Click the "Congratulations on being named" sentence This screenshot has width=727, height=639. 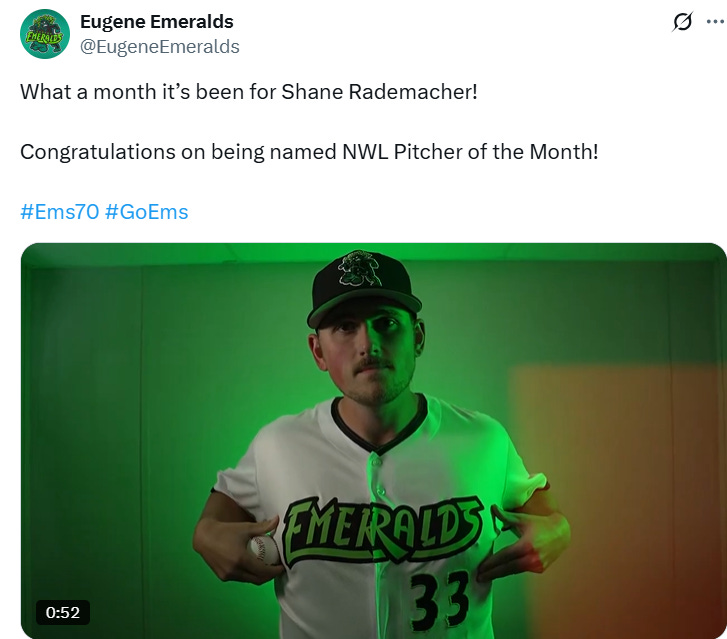point(309,152)
